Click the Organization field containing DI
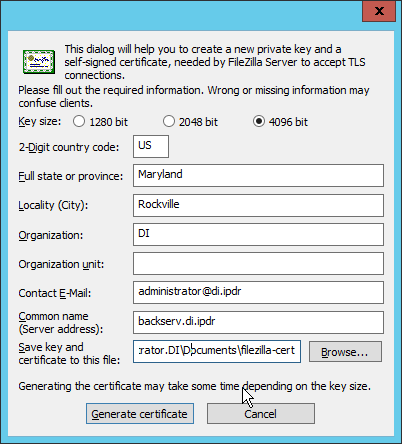 (258, 235)
